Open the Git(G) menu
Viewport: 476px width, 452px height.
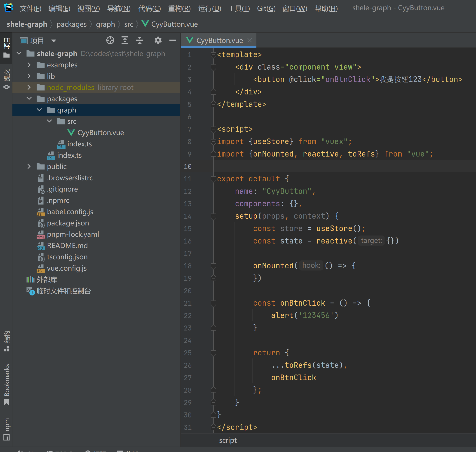click(266, 8)
